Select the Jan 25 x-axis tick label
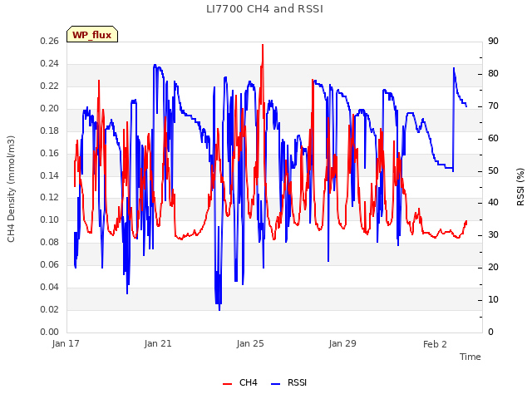532x399 pixels. coord(250,343)
